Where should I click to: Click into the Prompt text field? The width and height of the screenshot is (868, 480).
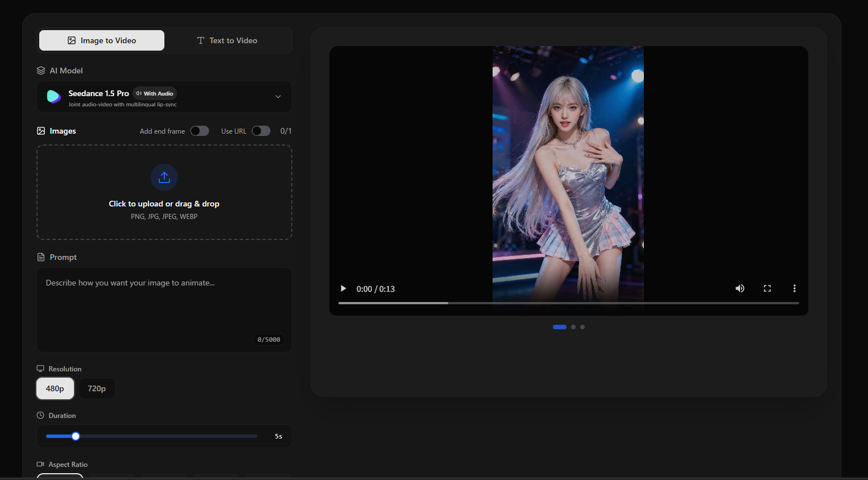tap(164, 307)
